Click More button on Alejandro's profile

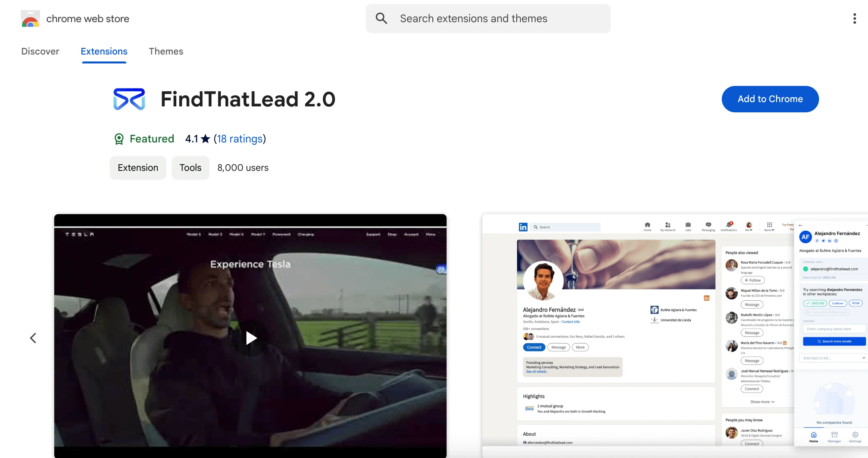(580, 347)
